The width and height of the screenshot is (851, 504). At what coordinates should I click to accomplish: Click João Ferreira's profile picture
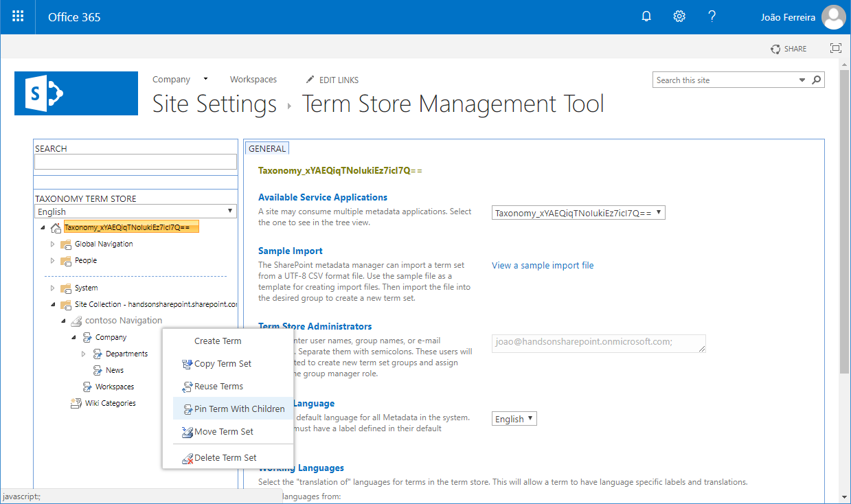click(x=834, y=17)
